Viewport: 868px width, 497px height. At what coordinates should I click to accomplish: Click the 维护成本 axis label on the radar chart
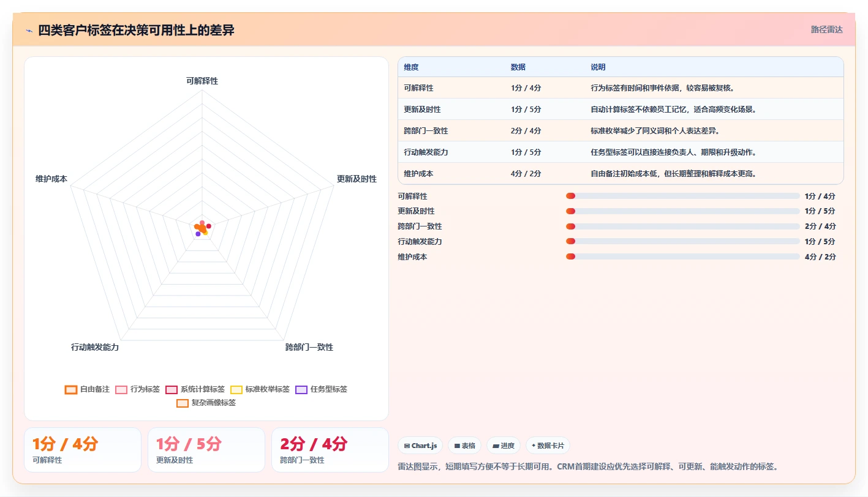[51, 179]
